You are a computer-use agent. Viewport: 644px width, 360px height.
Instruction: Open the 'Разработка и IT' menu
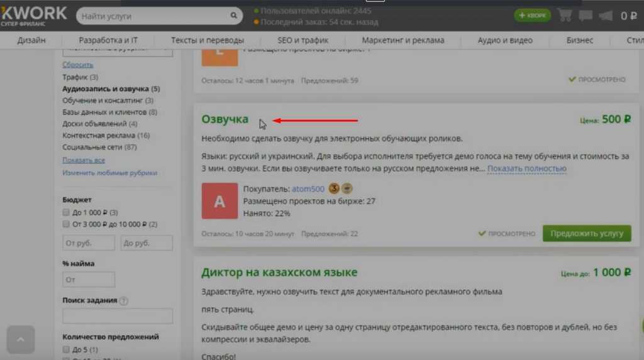(108, 40)
